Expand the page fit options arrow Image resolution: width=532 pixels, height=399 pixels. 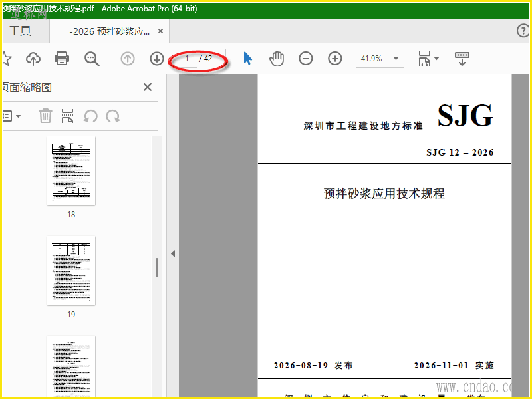point(437,59)
